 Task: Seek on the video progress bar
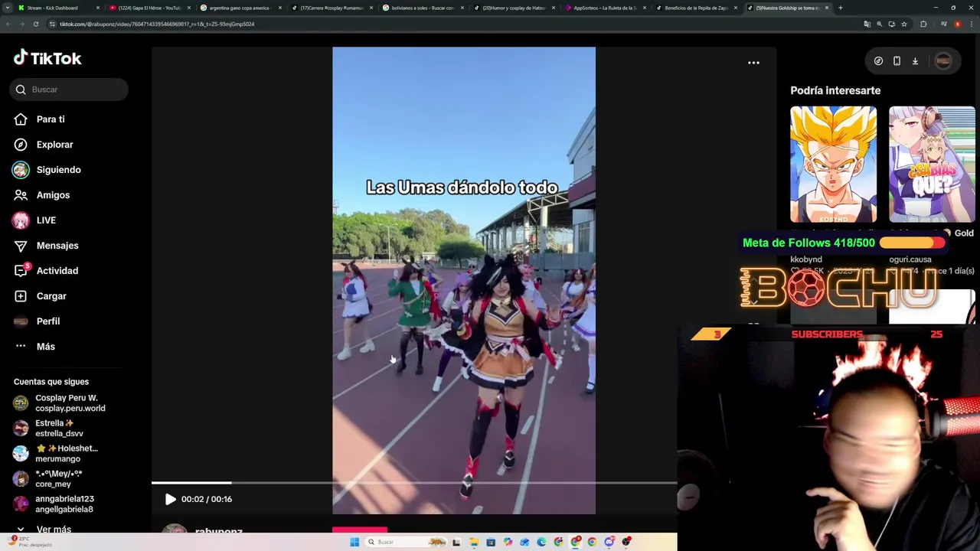pos(413,483)
